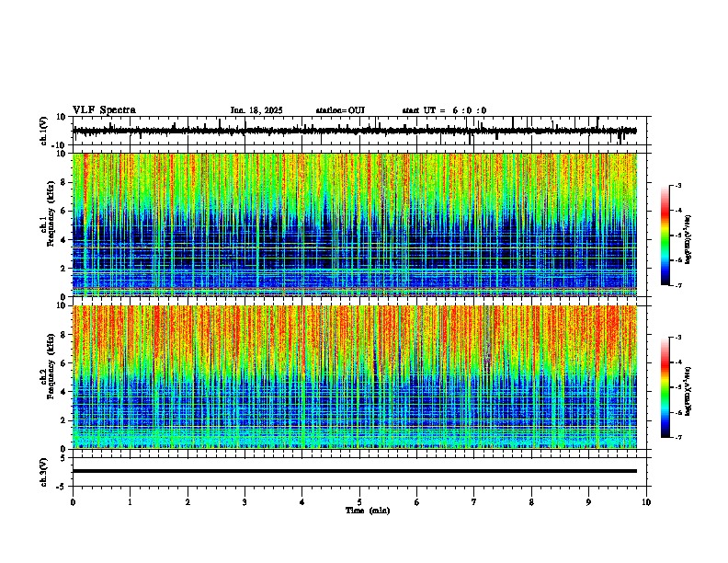Image resolution: width=728 pixels, height=563 pixels.
Task: Click the ch.3 flat voltage trace line
Action: pyautogui.click(x=354, y=471)
